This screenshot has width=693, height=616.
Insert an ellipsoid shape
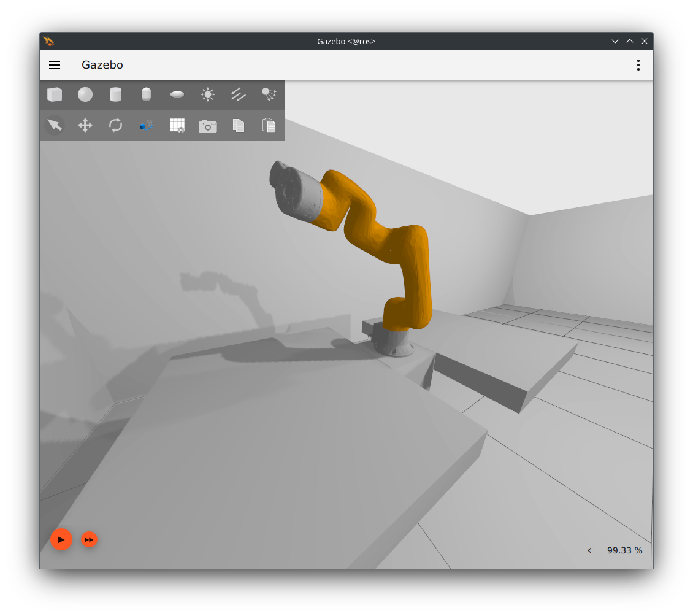pos(177,94)
